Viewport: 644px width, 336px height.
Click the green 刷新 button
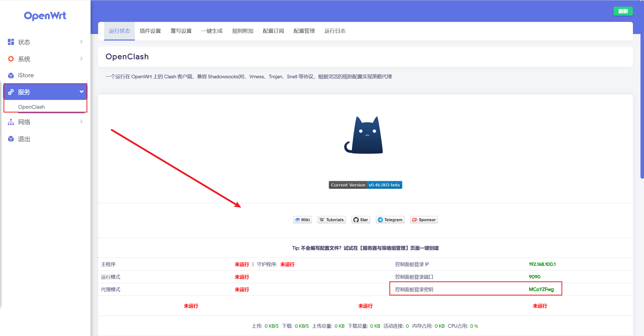click(x=623, y=11)
